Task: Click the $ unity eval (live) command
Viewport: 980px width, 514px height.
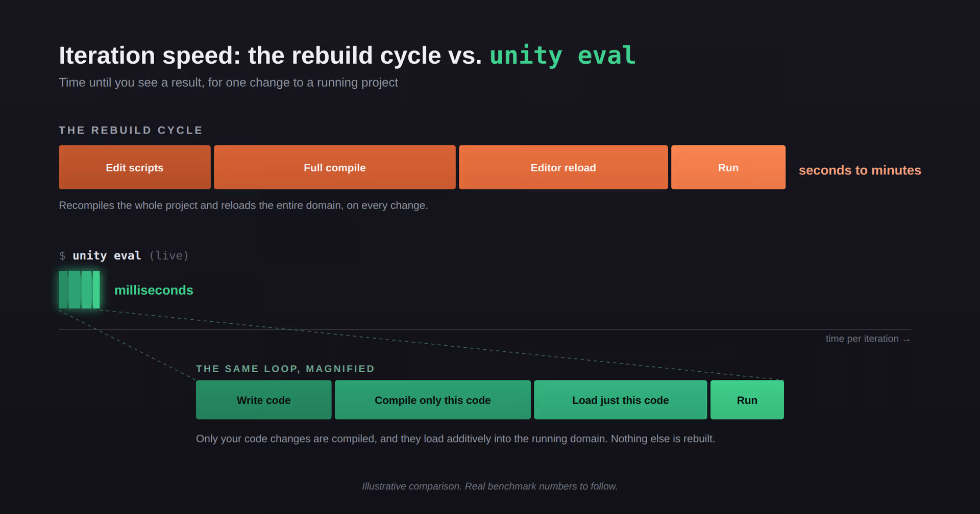Action: click(124, 255)
